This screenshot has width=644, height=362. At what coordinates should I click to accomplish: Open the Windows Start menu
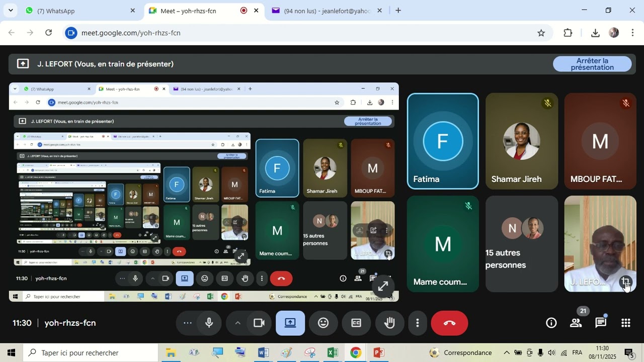click(x=11, y=353)
